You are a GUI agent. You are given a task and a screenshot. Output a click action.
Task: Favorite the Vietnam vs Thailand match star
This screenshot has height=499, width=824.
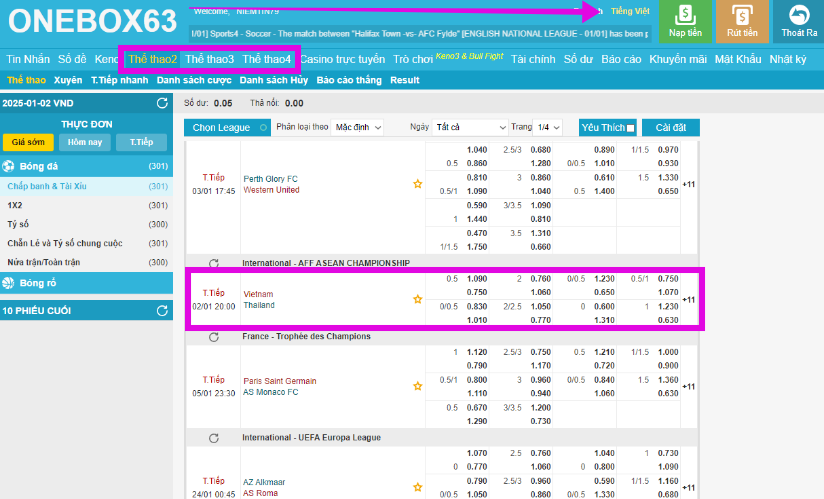click(418, 299)
